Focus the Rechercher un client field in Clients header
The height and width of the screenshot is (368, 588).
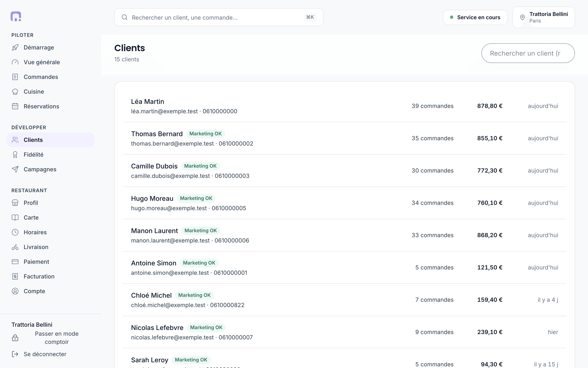[528, 53]
